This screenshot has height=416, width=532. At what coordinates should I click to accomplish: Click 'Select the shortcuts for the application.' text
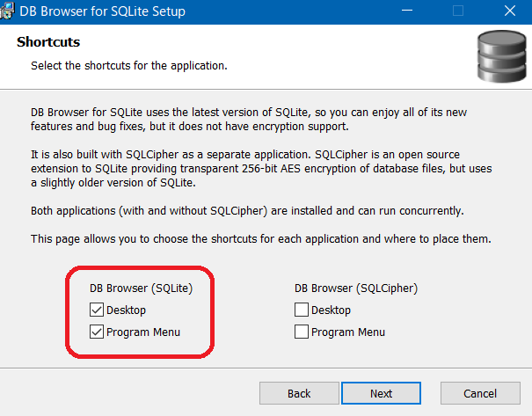[129, 65]
